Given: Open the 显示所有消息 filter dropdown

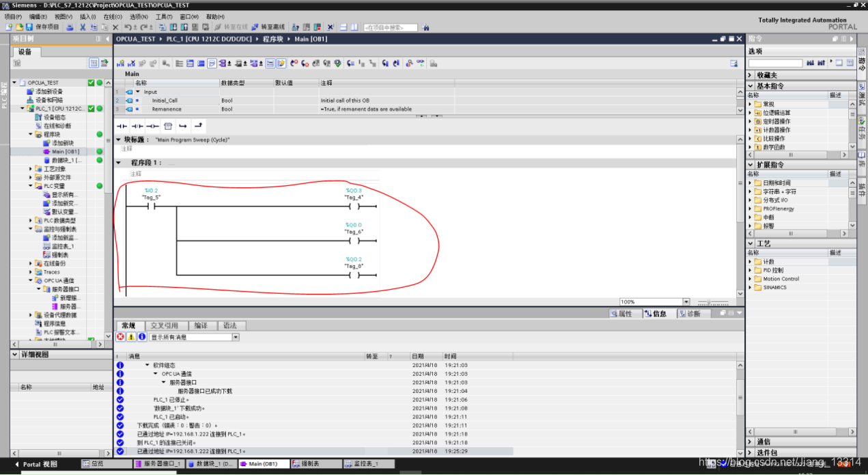Looking at the screenshot, I should 236,337.
